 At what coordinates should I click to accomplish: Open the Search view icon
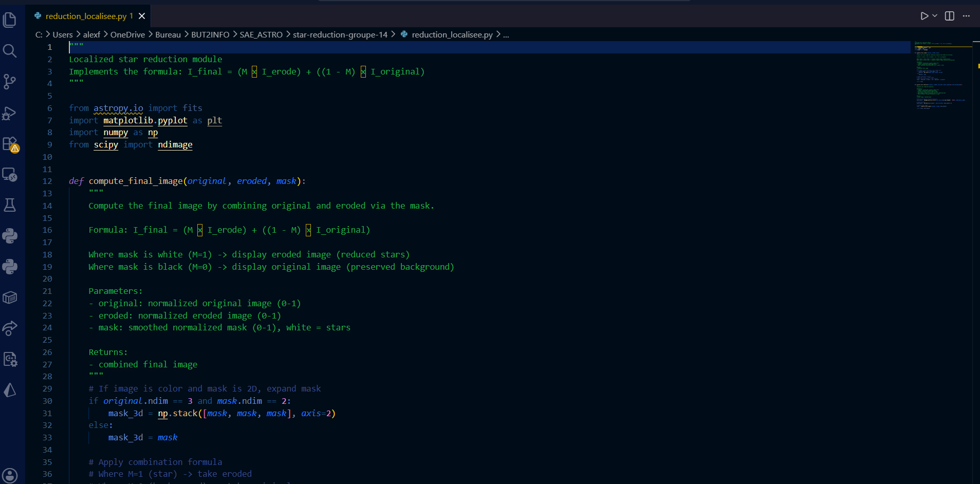pyautogui.click(x=10, y=51)
